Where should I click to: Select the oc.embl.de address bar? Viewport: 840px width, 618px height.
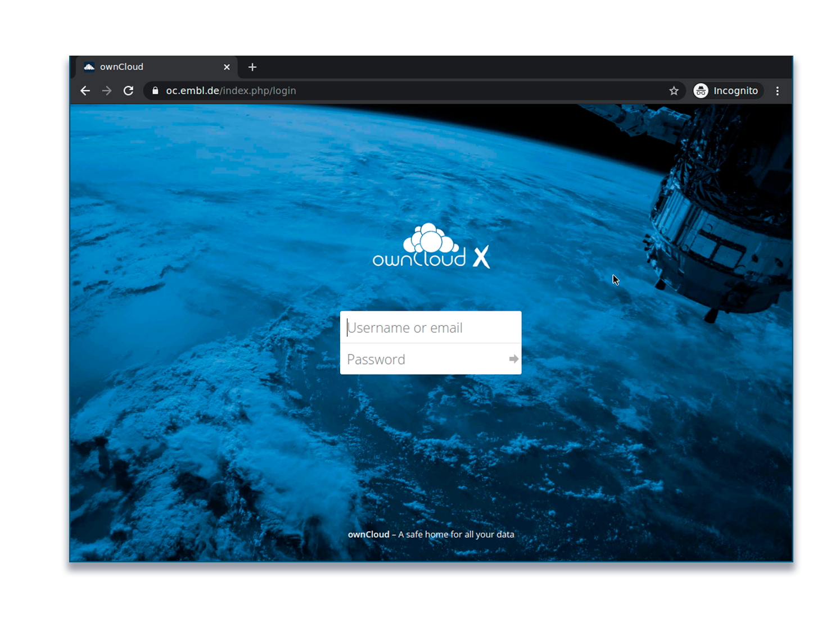coord(394,90)
